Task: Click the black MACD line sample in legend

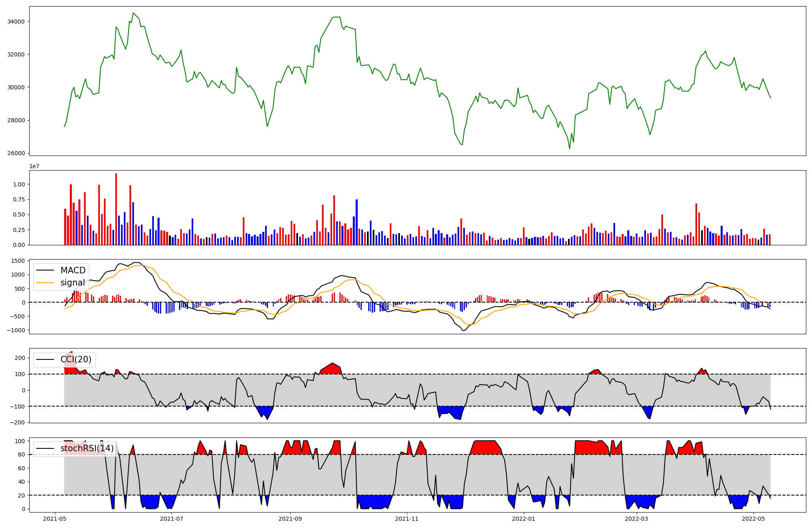Action: click(x=45, y=271)
